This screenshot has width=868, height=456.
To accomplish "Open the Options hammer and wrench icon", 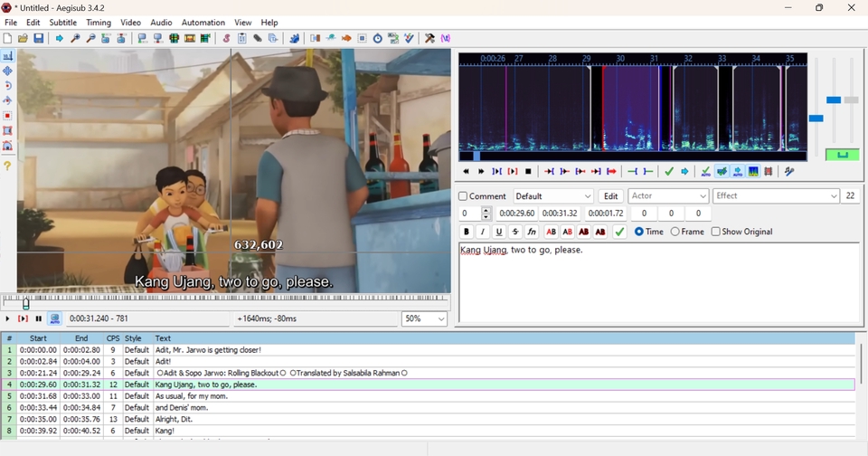I will (429, 38).
